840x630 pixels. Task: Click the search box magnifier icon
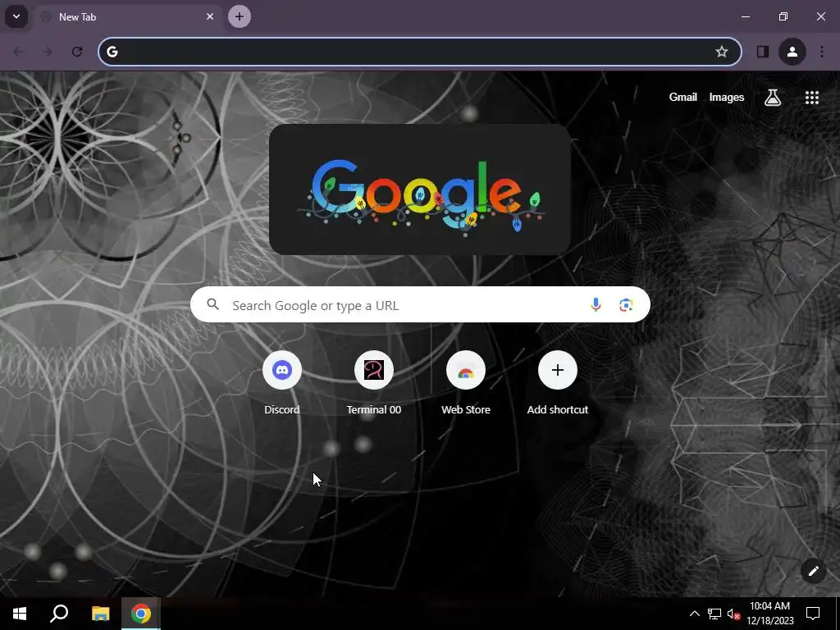point(213,305)
